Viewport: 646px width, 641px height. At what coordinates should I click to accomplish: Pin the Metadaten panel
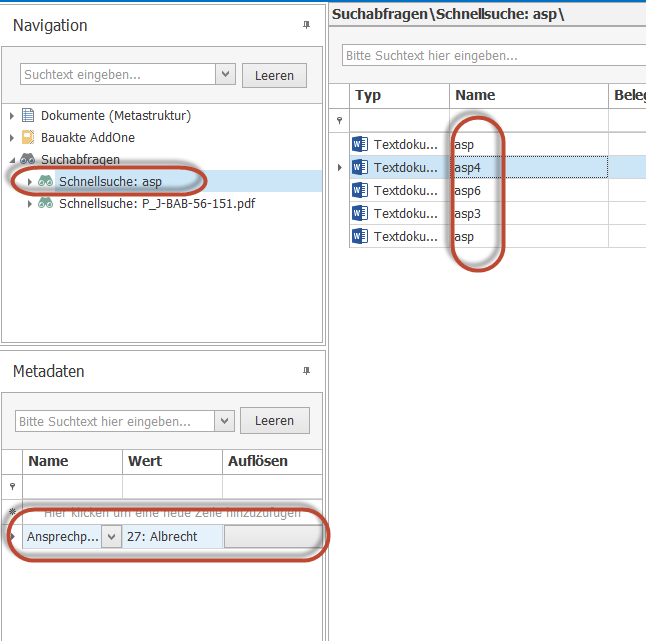click(307, 371)
